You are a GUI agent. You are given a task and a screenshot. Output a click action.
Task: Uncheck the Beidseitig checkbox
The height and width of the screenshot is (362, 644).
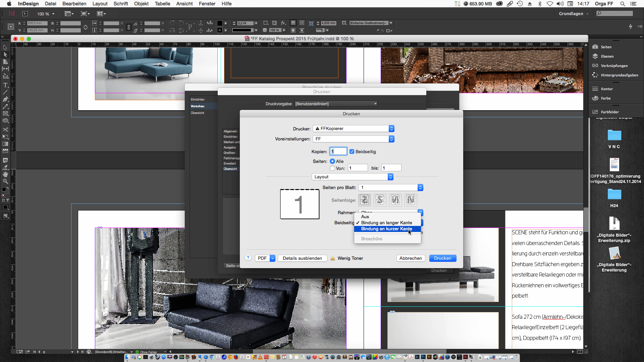coord(352,152)
